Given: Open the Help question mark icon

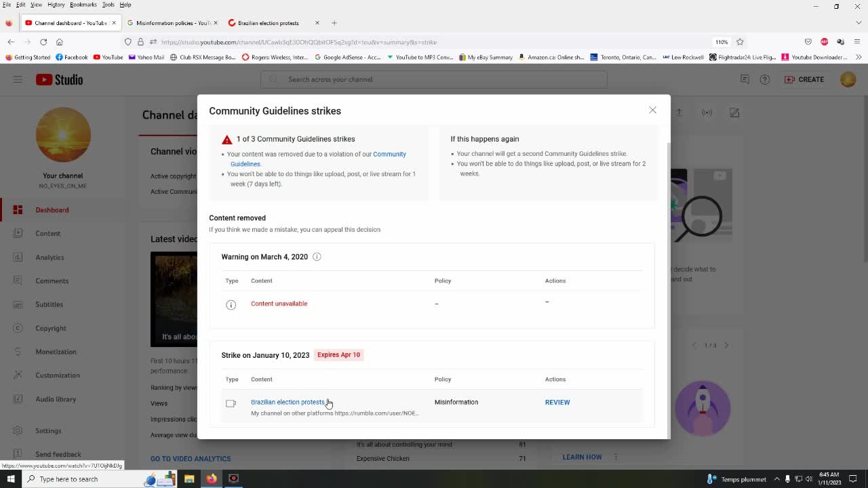Looking at the screenshot, I should point(765,79).
